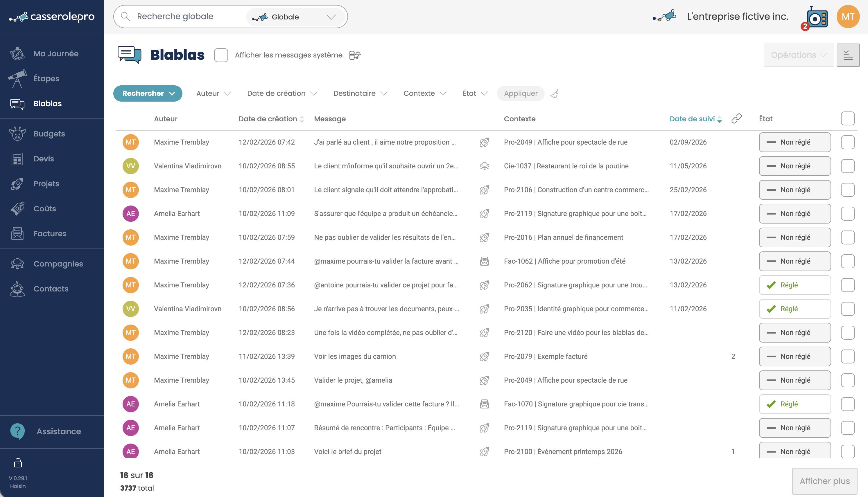This screenshot has width=868, height=497.
Task: Change search scope from Globale dropdown
Action: (296, 16)
